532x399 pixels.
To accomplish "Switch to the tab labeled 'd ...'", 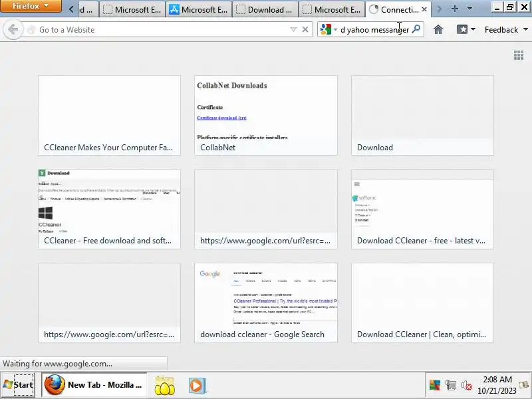I will (x=88, y=10).
